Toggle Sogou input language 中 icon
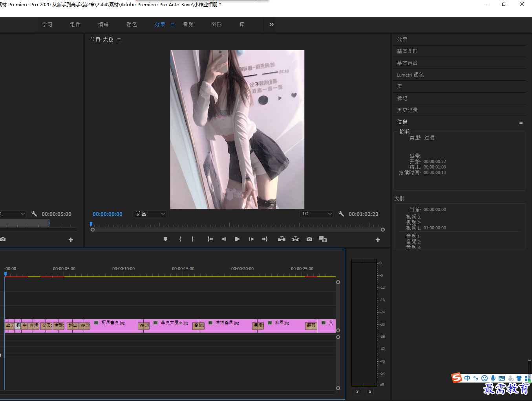 point(467,378)
